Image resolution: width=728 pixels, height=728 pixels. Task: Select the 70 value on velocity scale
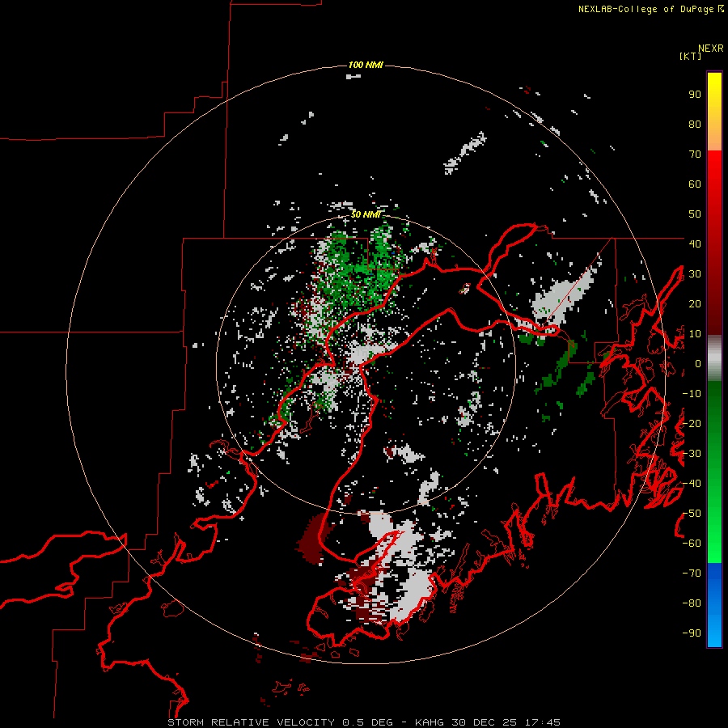(695, 154)
